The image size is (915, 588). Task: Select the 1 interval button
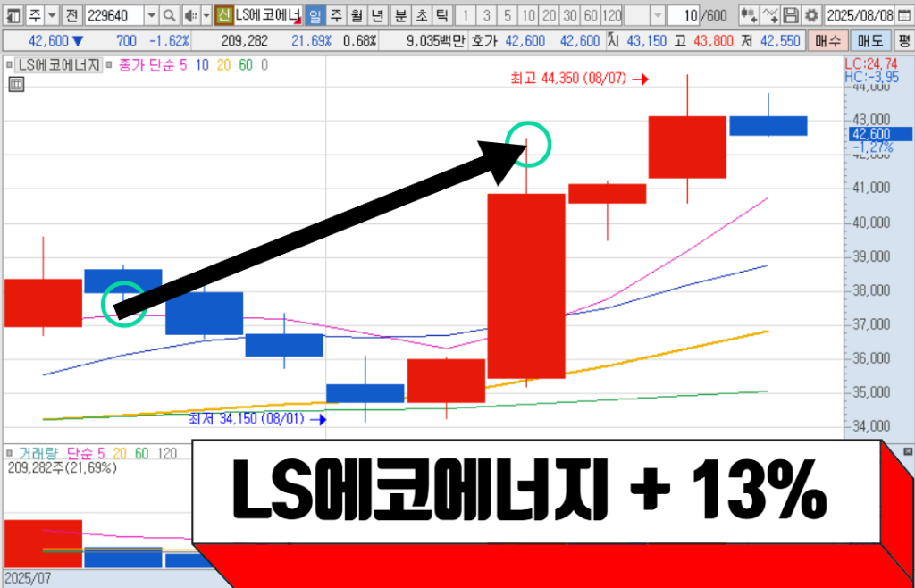coord(466,15)
